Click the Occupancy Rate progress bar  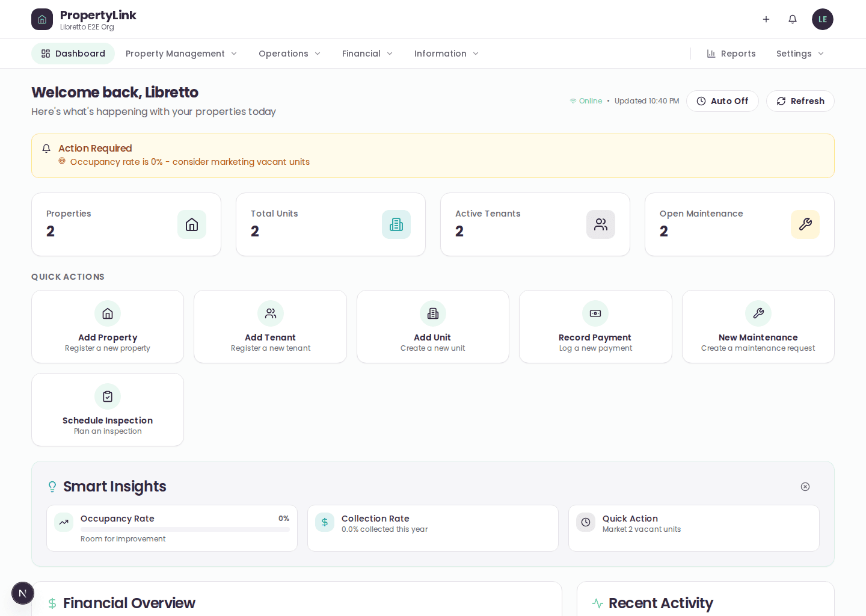point(185,529)
